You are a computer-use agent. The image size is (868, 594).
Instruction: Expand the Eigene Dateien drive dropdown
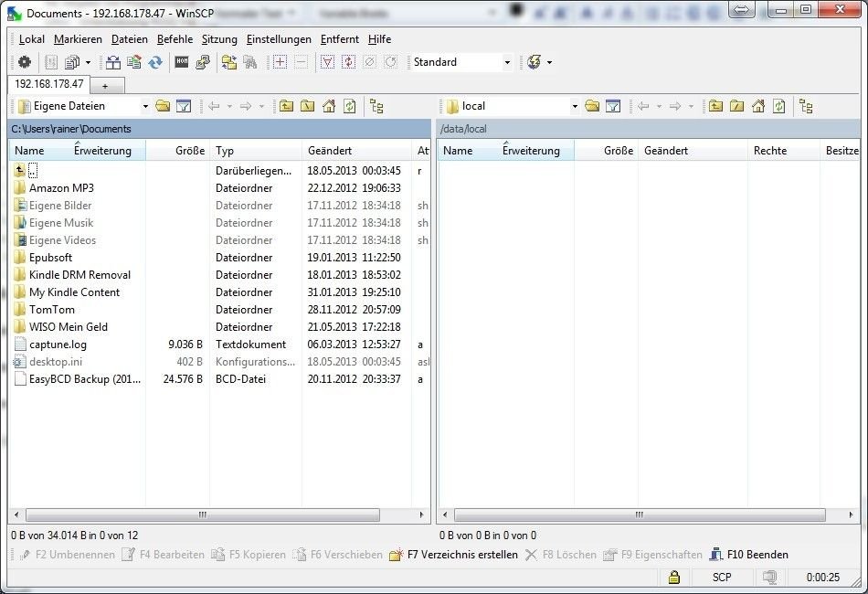click(145, 106)
